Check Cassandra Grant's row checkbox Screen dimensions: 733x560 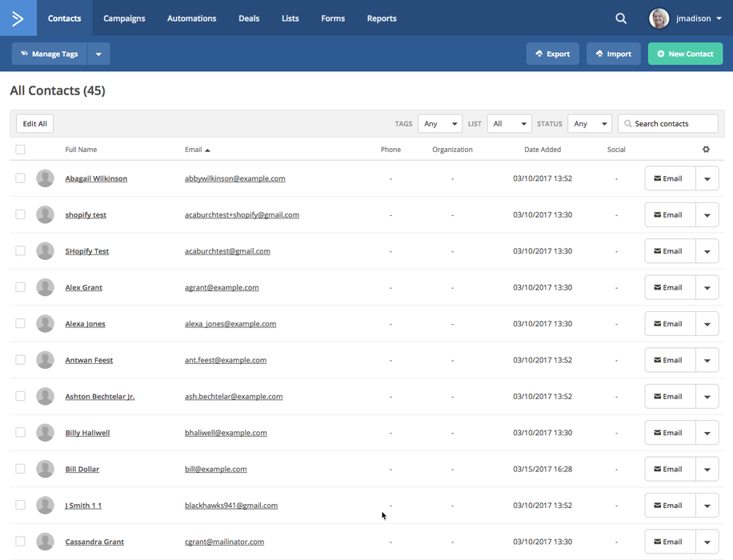click(x=20, y=542)
